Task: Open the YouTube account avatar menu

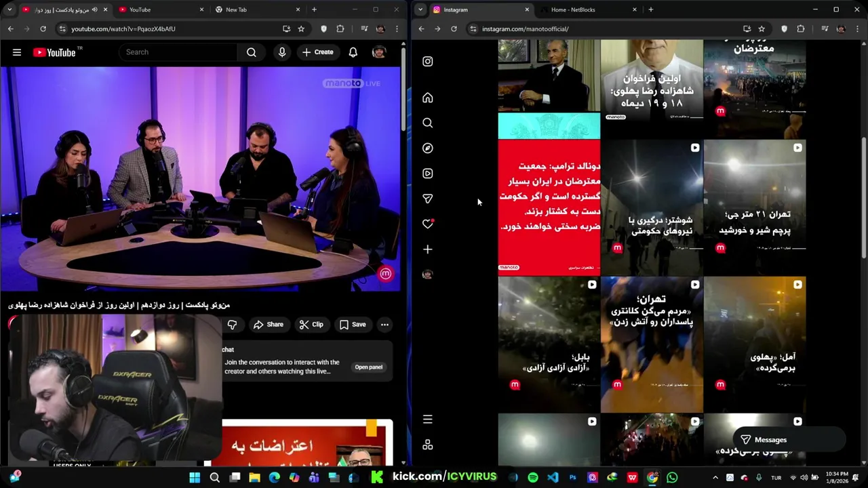Action: pyautogui.click(x=379, y=52)
